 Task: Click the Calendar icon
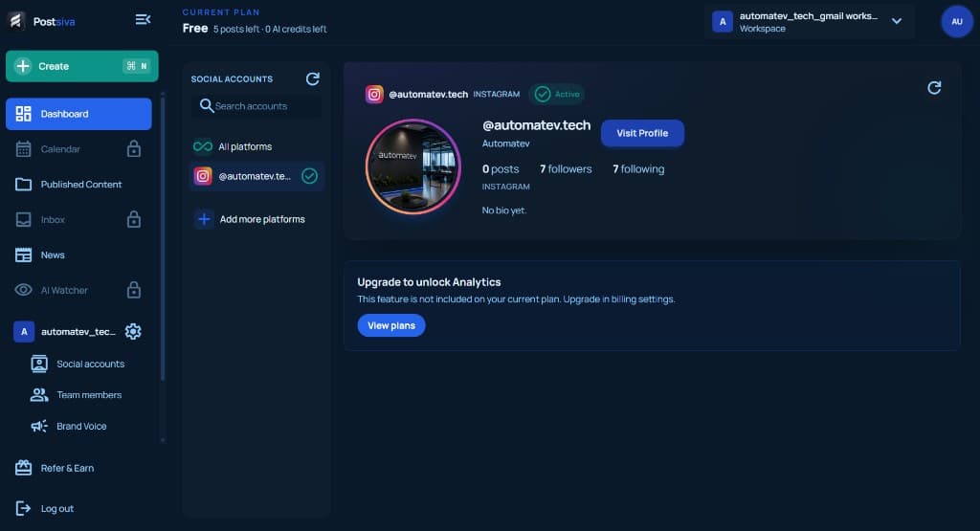[x=23, y=148]
